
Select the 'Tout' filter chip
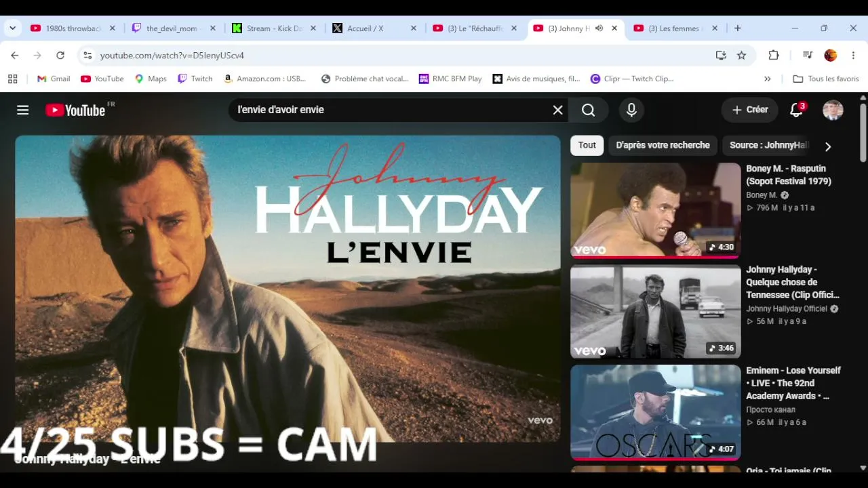point(587,145)
